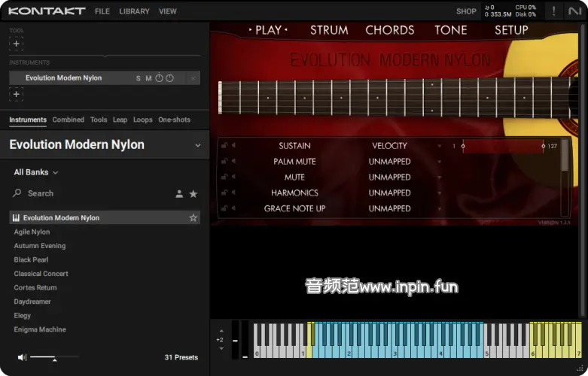
Task: Open the Velocity mapping dropdown for Sustain
Action: tap(440, 146)
